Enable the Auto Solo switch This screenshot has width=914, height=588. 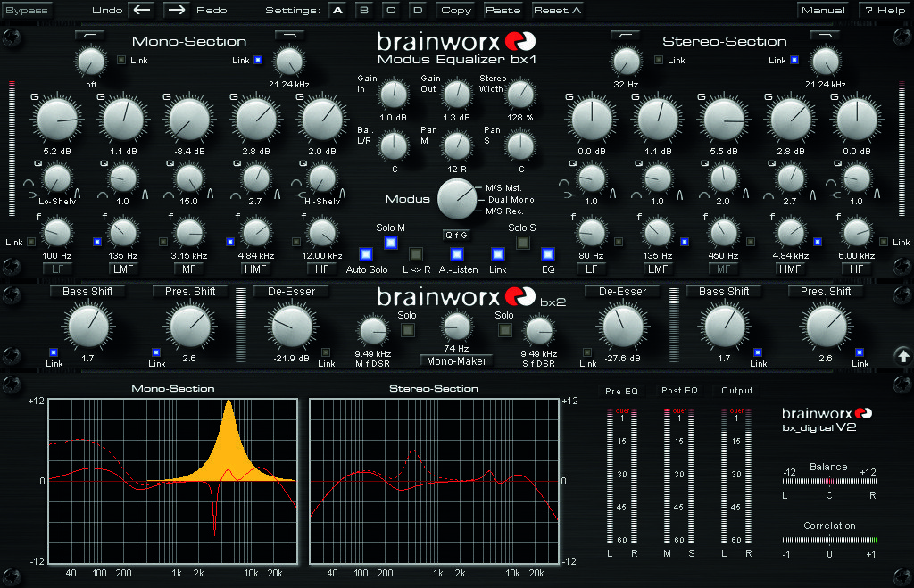[x=365, y=254]
